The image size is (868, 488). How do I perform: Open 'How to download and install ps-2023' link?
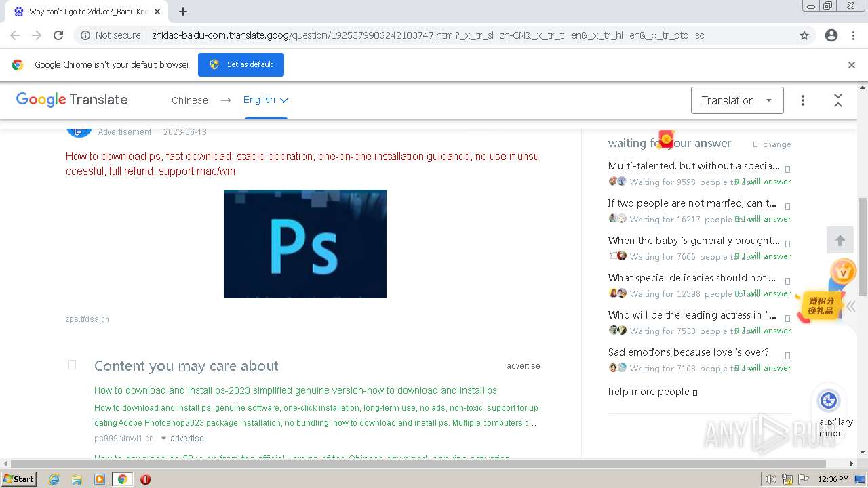coord(296,390)
